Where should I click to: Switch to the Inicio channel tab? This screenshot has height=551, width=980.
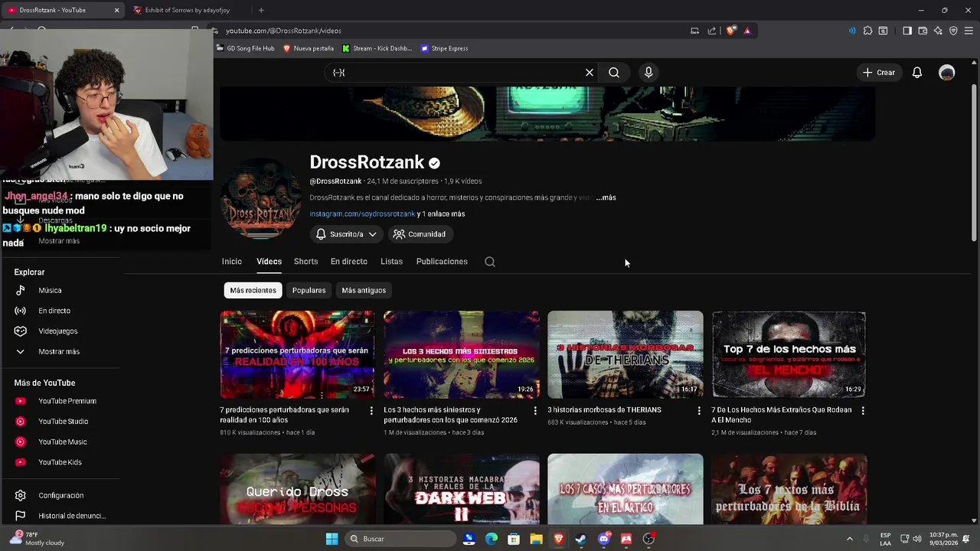(x=232, y=262)
